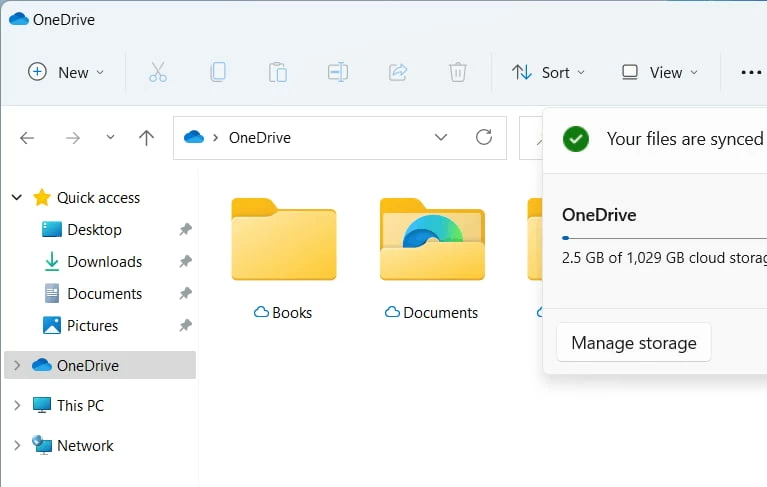Click the Paste clipboard icon
The height and width of the screenshot is (487, 767).
[277, 72]
